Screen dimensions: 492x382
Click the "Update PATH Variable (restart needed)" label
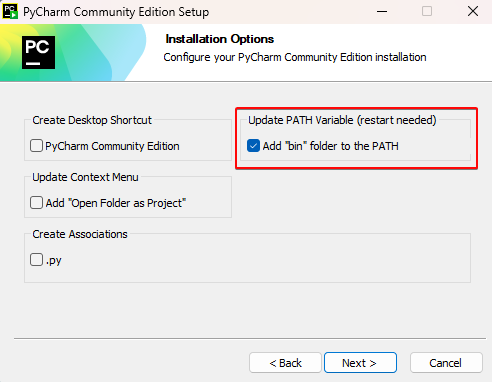click(342, 120)
